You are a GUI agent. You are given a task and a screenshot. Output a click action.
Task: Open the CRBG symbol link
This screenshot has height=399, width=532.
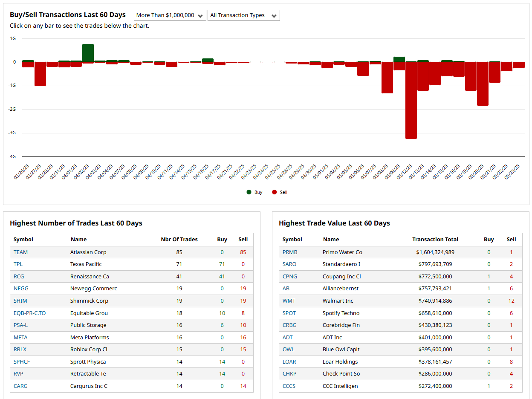289,325
